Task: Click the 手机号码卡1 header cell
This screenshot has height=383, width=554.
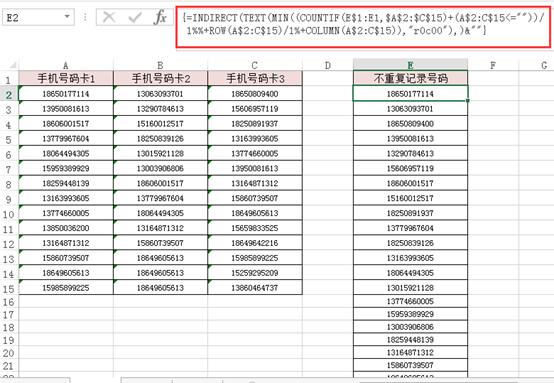Action: (x=66, y=78)
